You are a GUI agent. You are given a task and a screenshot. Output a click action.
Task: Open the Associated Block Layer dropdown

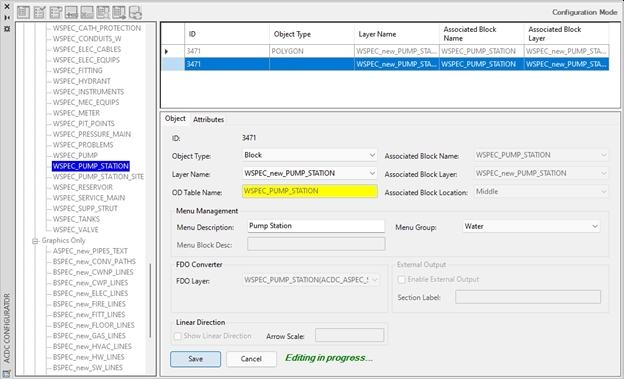point(603,173)
